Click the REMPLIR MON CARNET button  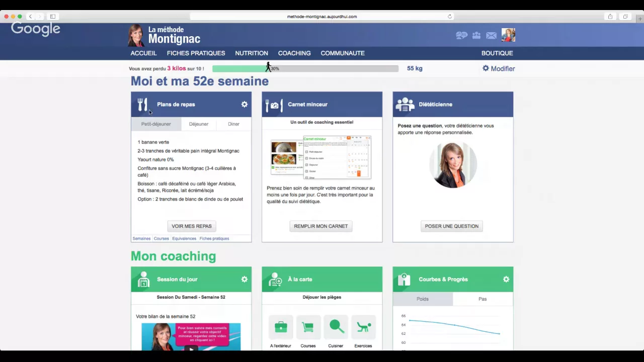[x=321, y=226]
